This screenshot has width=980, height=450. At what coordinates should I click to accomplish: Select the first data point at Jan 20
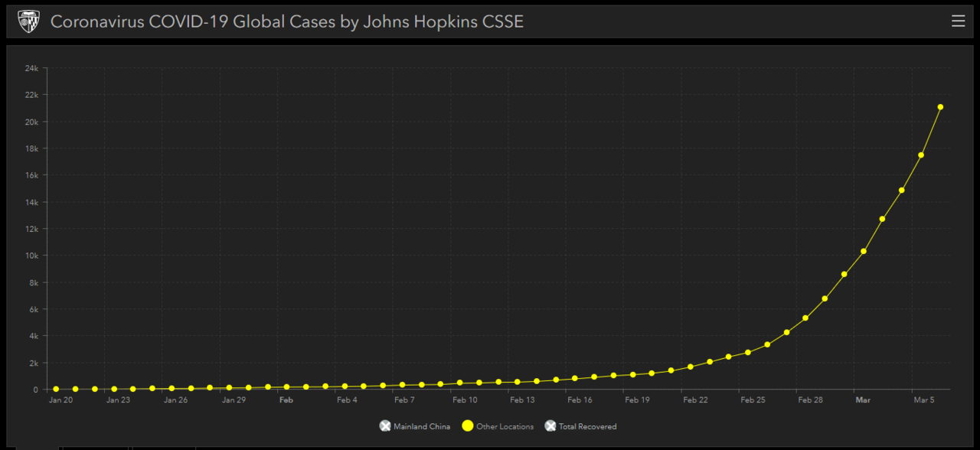point(57,389)
